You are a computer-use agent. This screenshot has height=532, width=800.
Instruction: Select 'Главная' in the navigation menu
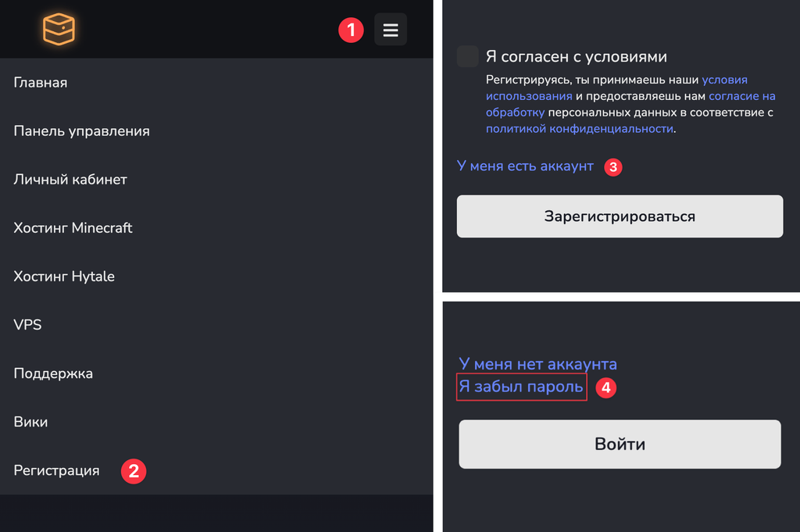(x=40, y=81)
